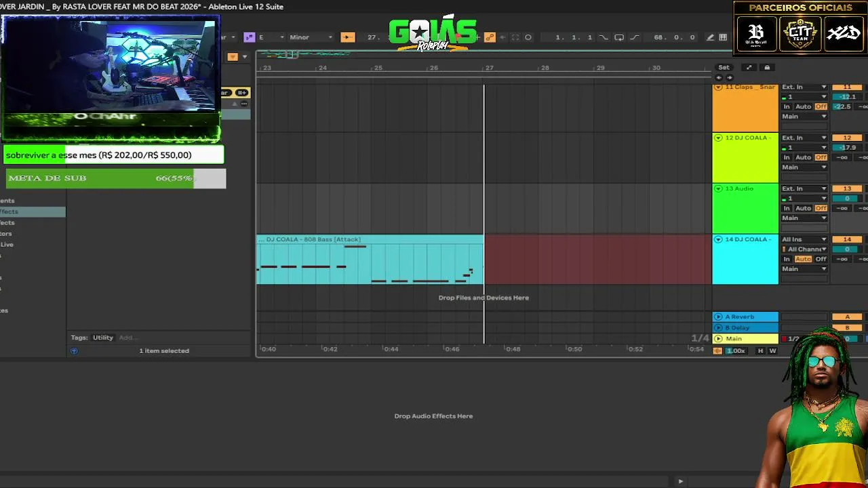The image size is (868, 488).
Task: Click track 13 volume value 0
Action: coord(846,199)
